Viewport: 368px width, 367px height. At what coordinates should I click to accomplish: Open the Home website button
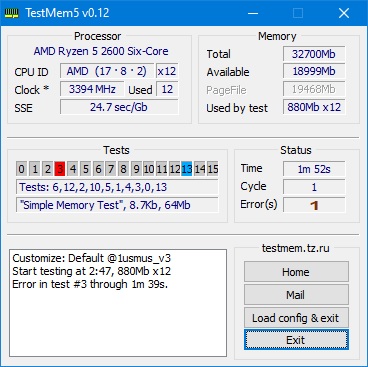point(296,272)
